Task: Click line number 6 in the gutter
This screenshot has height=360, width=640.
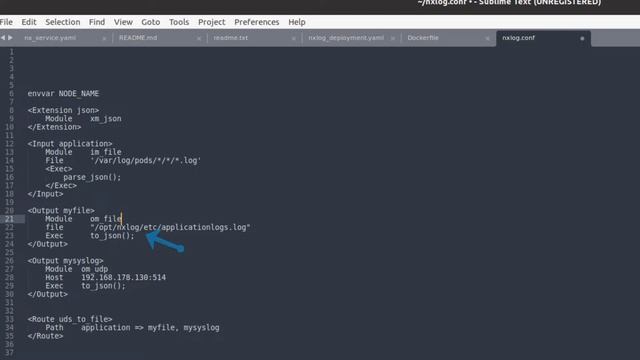Action: [x=11, y=93]
